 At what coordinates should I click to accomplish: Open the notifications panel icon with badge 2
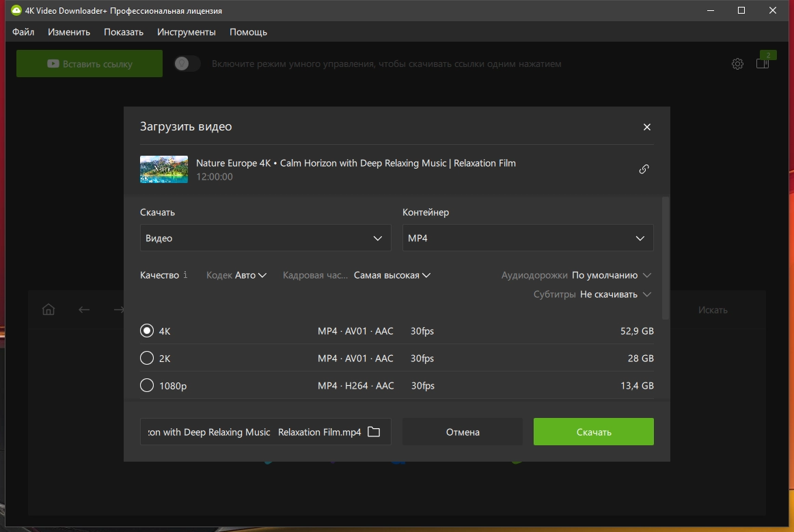[x=763, y=64]
